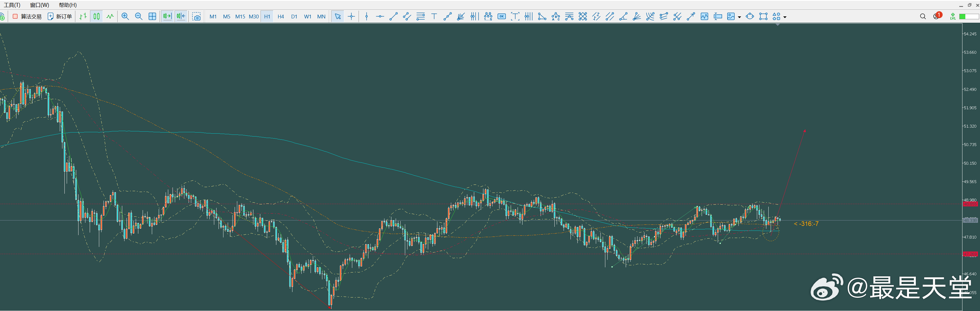Open the 窗口(W) menu
The image size is (980, 311).
(x=40, y=5)
